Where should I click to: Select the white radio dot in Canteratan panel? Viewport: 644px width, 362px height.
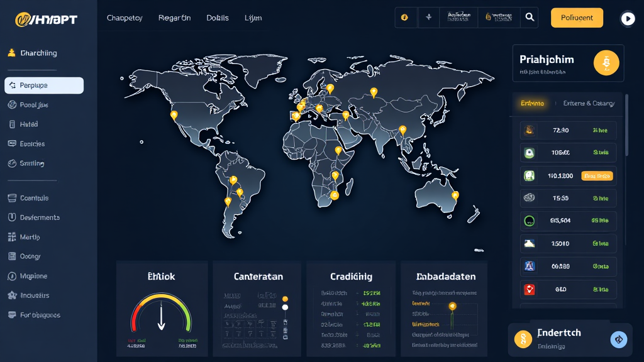tap(285, 307)
